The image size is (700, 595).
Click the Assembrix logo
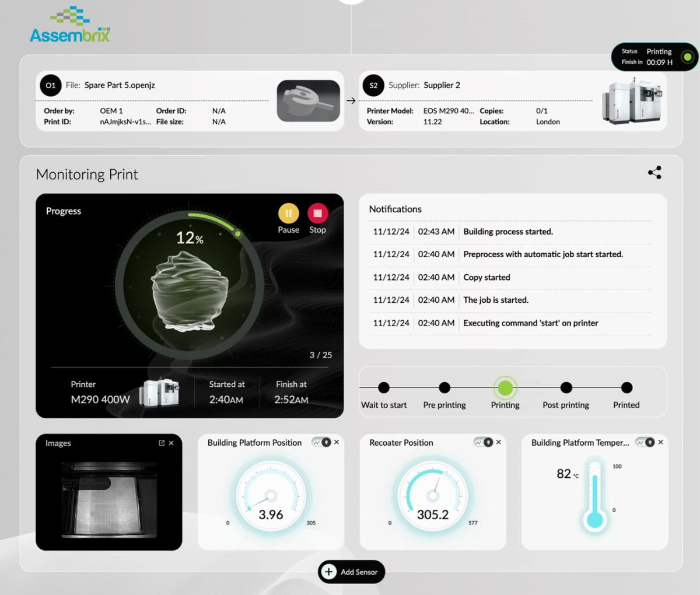[x=70, y=26]
